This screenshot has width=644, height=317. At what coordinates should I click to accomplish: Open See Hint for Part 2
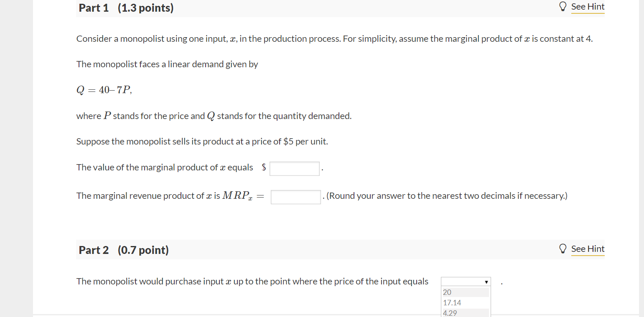pyautogui.click(x=588, y=249)
